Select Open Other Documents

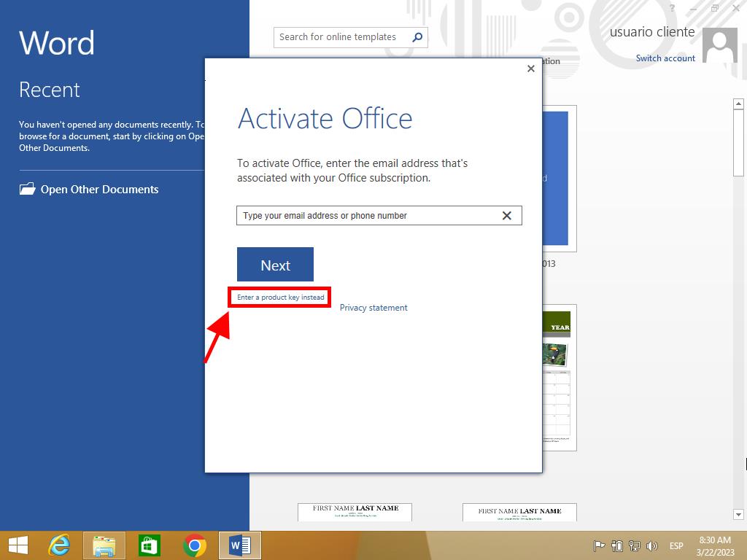coord(99,190)
